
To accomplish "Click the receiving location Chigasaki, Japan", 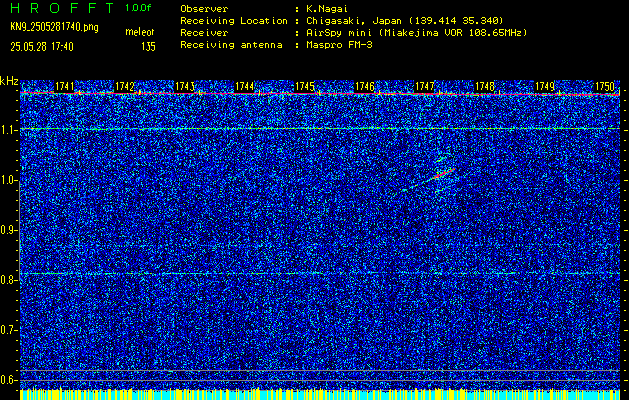I will [404, 20].
